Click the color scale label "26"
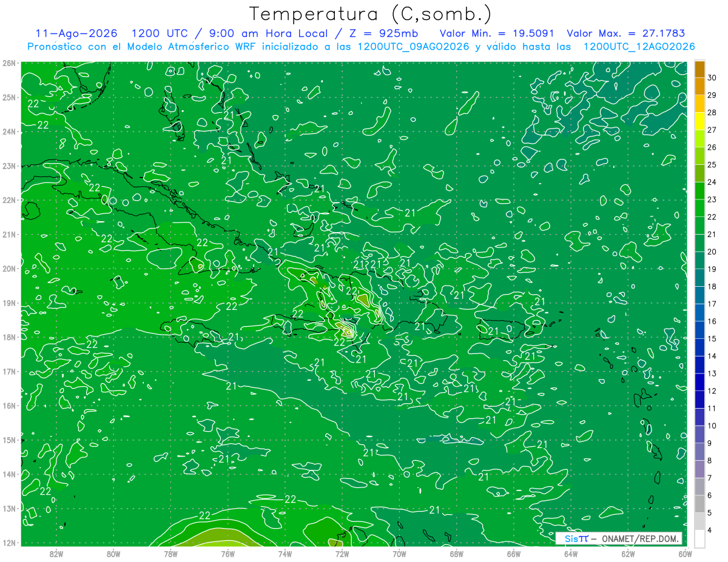This screenshot has width=728, height=562. pos(712,147)
